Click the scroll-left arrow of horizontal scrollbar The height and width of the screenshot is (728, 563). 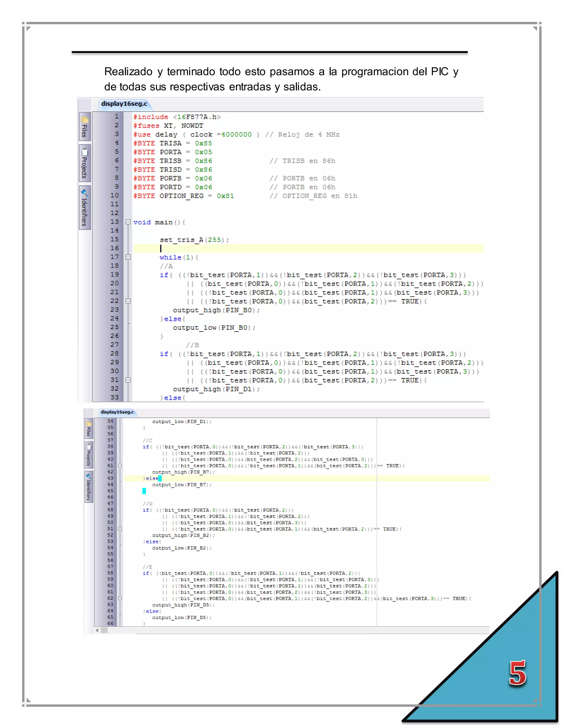pyautogui.click(x=97, y=630)
